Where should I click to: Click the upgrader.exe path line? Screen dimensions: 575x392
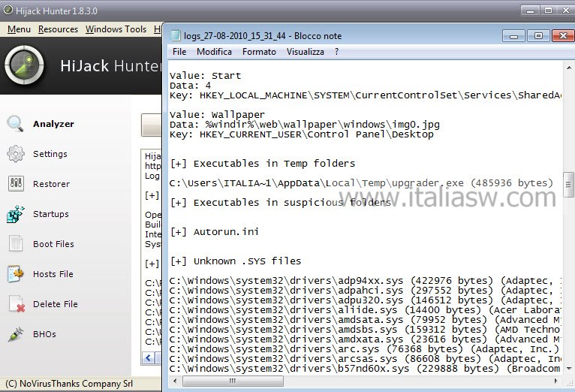[361, 183]
